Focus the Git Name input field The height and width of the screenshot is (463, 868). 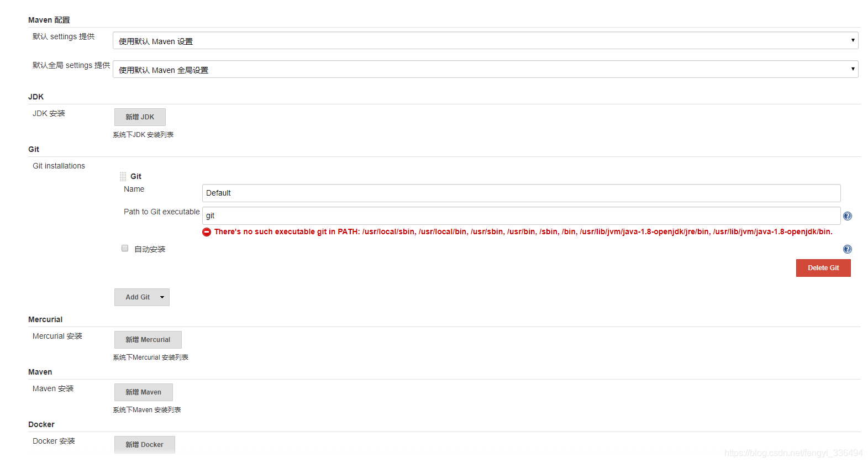(521, 193)
